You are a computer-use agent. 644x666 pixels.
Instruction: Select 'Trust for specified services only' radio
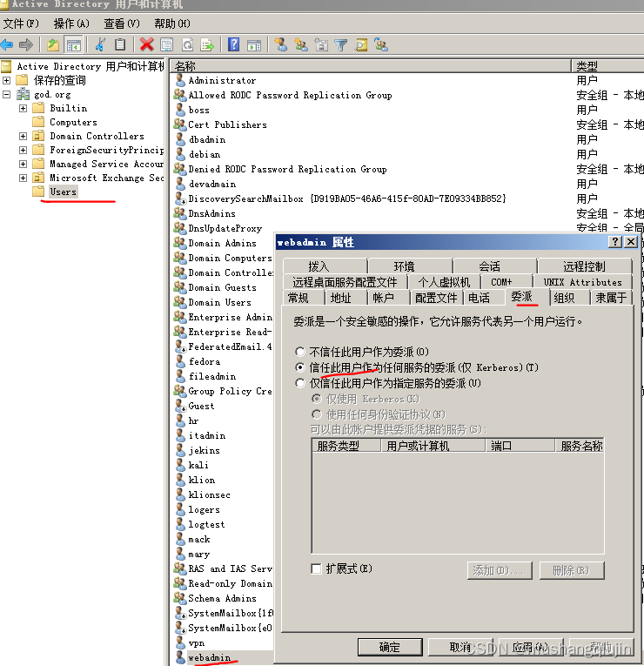300,383
